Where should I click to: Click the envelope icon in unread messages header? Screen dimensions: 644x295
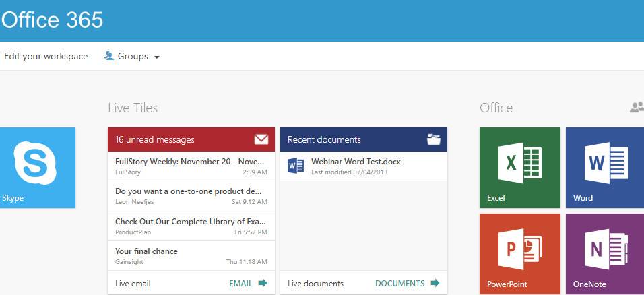(261, 139)
